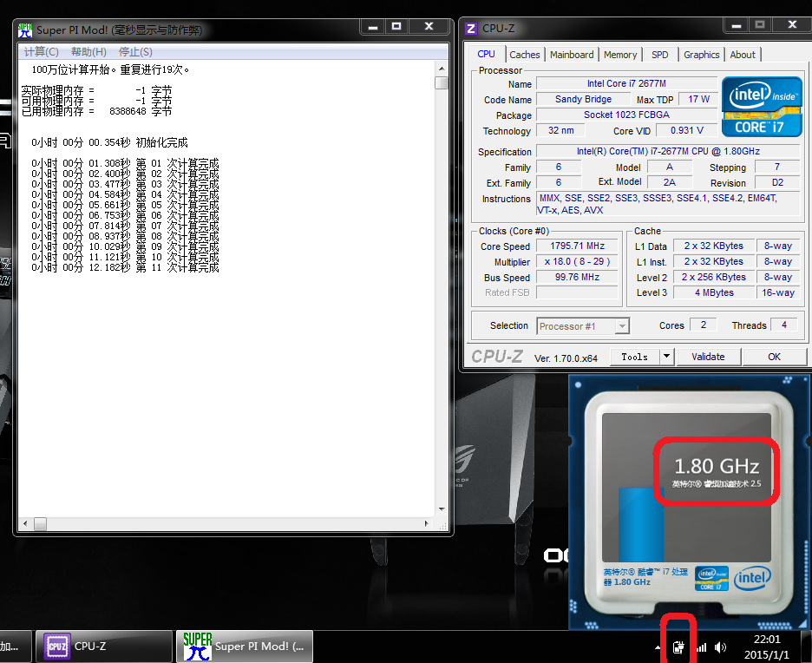
Task: Click the Max TDP value 17 W
Action: point(698,99)
